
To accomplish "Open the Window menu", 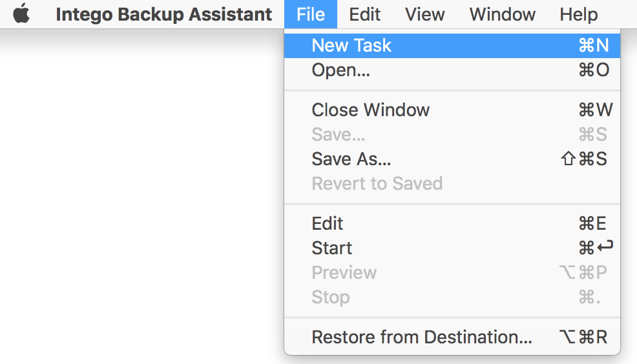I will [x=503, y=14].
